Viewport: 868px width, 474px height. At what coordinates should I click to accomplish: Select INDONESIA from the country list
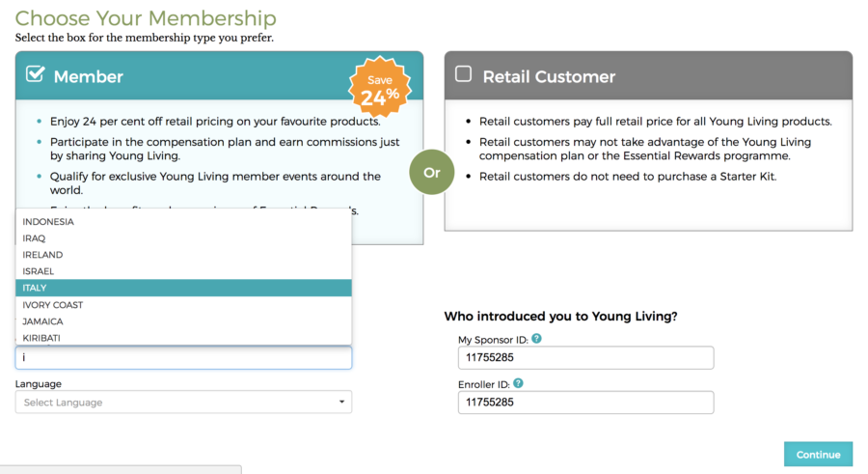pos(183,221)
